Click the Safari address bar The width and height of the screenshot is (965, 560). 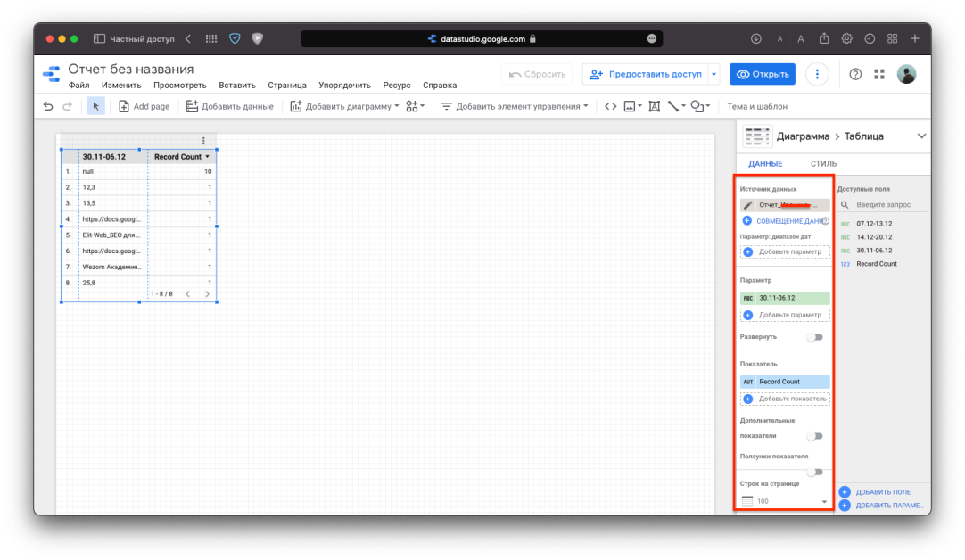(x=482, y=38)
